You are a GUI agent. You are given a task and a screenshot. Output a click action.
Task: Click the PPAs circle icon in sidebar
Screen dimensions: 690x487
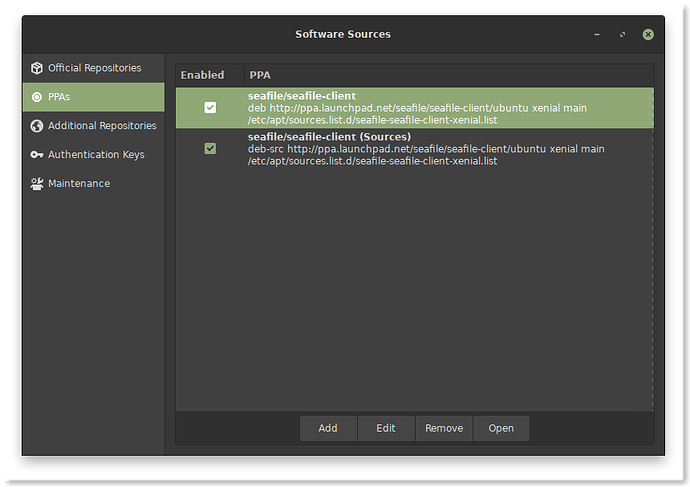click(37, 97)
